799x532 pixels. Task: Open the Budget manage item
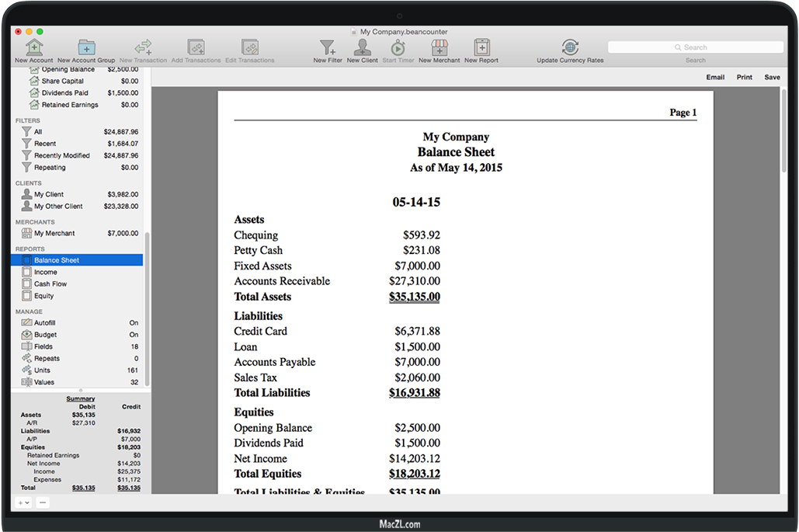(45, 335)
